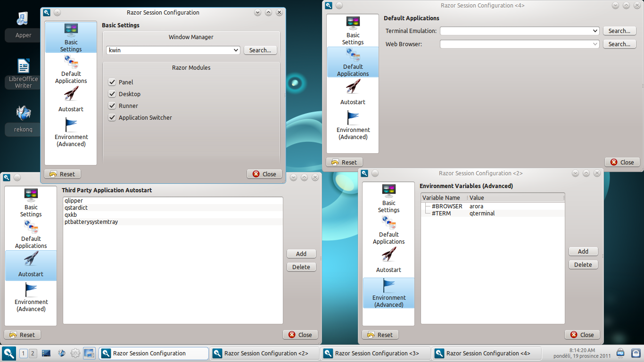Open the Web Browser dropdown
Screen dimensions: 644x362
point(520,44)
